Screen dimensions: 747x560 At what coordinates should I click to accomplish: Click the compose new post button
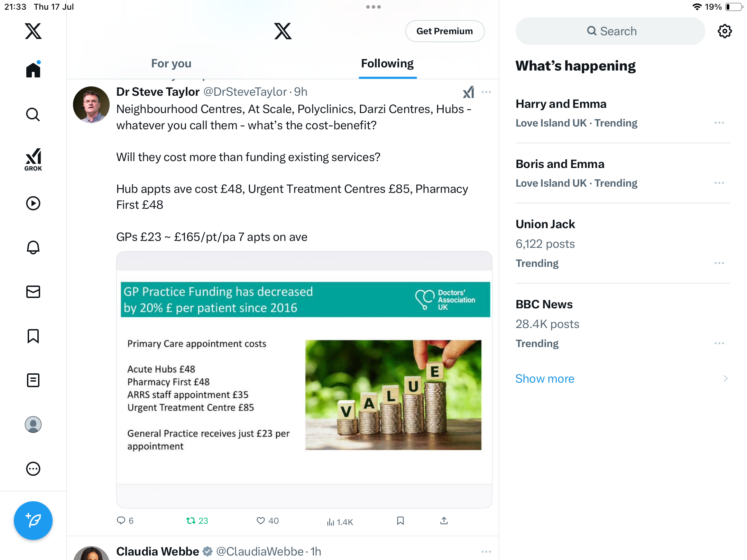(x=33, y=521)
